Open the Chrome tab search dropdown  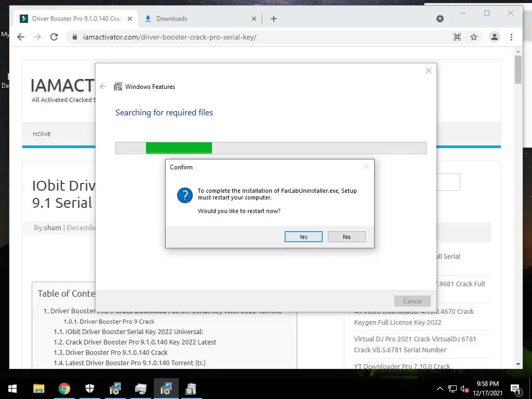(440, 19)
